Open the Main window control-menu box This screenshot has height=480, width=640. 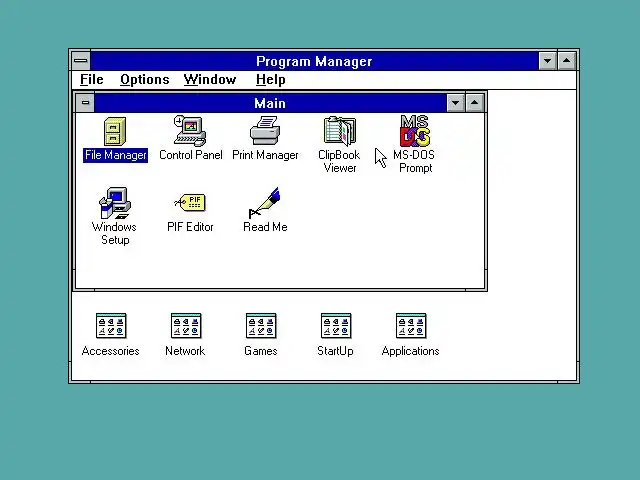click(85, 103)
